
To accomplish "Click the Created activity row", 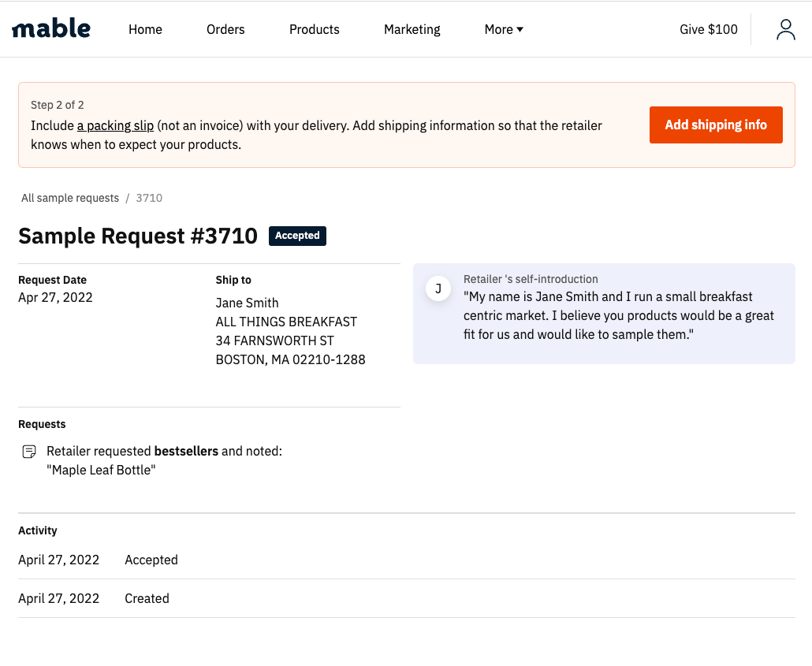I will 407,598.
